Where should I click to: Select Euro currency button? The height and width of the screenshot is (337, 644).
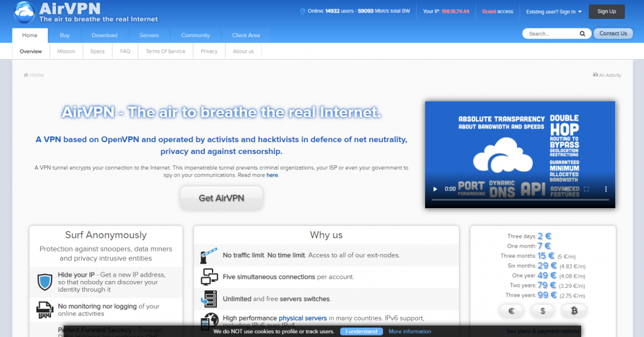[x=511, y=311]
